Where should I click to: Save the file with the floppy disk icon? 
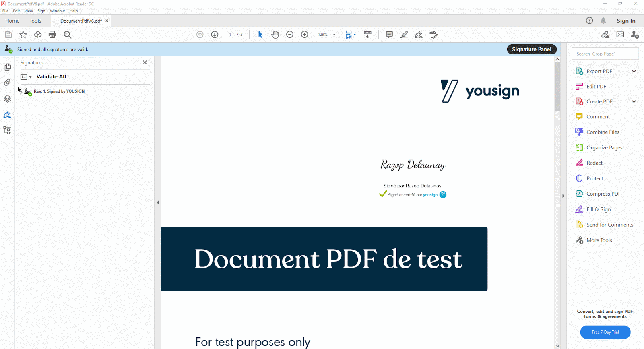point(8,35)
